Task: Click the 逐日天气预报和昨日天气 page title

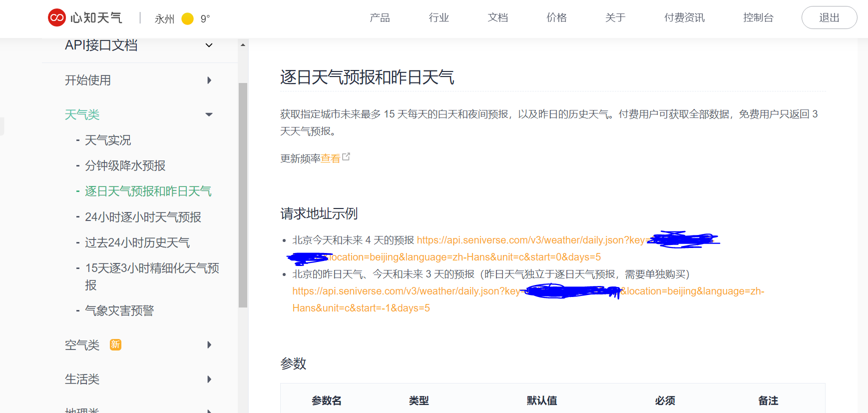Action: [367, 77]
